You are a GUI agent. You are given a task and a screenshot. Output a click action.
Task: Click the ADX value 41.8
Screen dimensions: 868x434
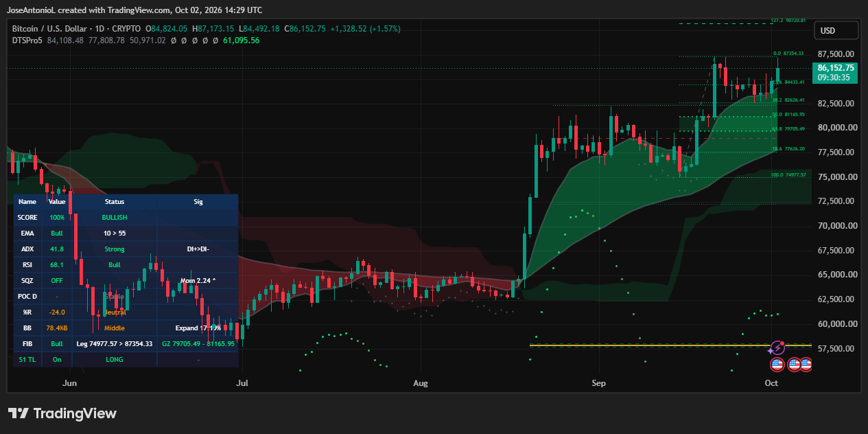pyautogui.click(x=57, y=249)
